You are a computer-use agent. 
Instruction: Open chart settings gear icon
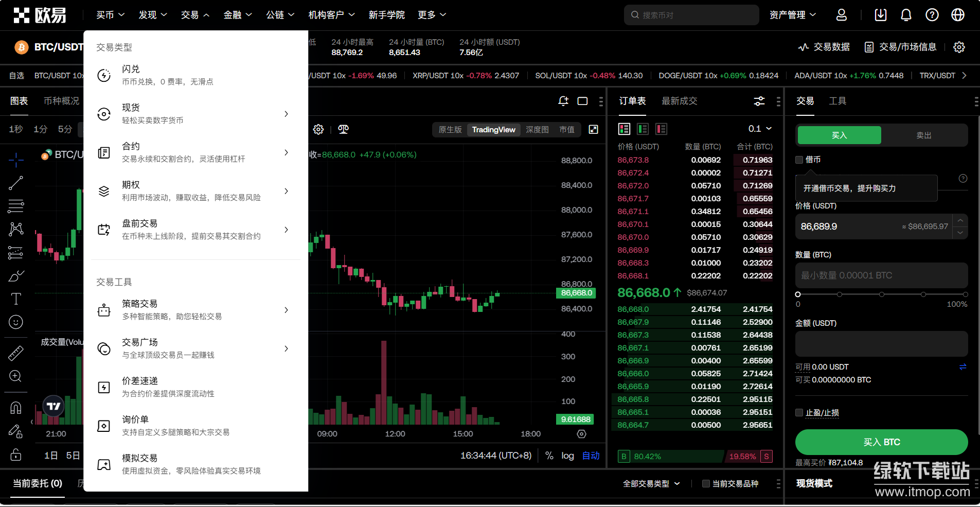(318, 129)
